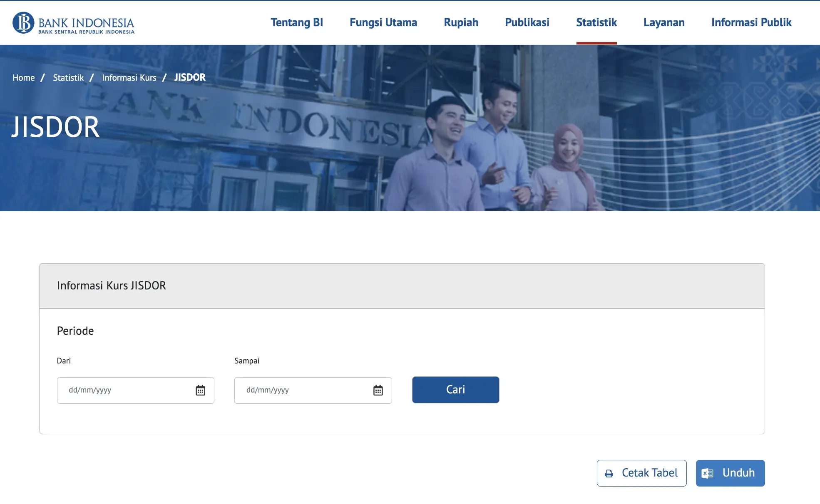Go to Statistik breadcrumb link
This screenshot has width=820, height=504.
[68, 78]
